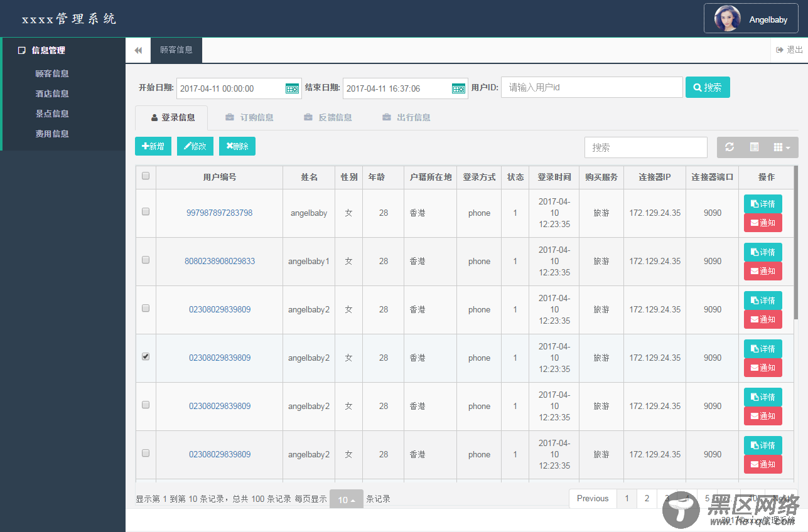Click the 修改 button with pencil icon
Screen dimensions: 808x532
[x=195, y=146]
